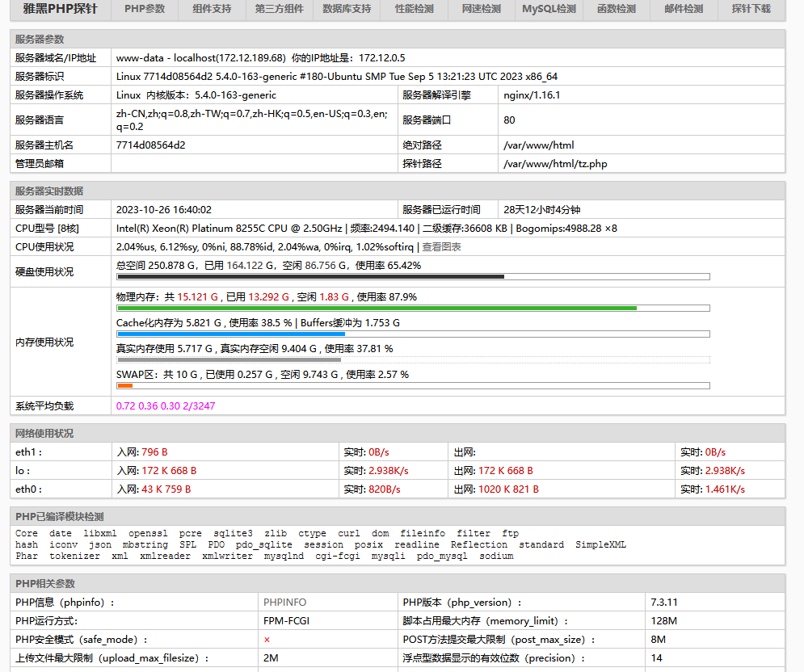Click eth0 outbound value 1020 K 821 B
804x672 pixels.
508,489
